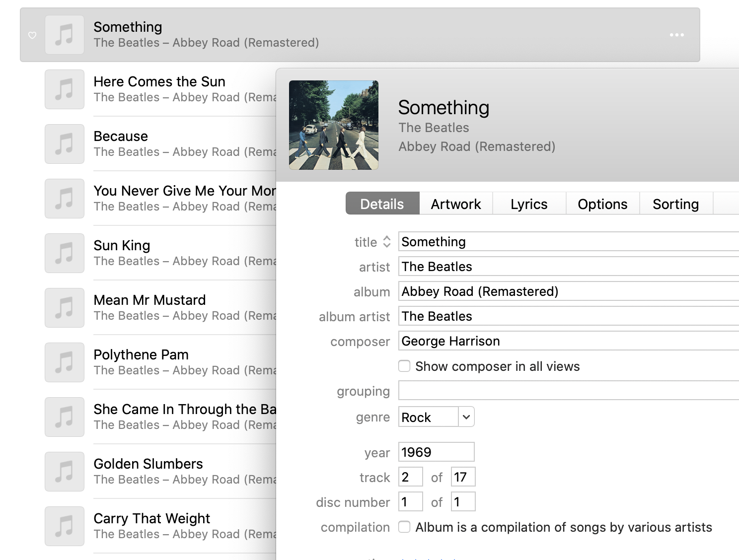Open the genre dropdown arrow

[466, 417]
